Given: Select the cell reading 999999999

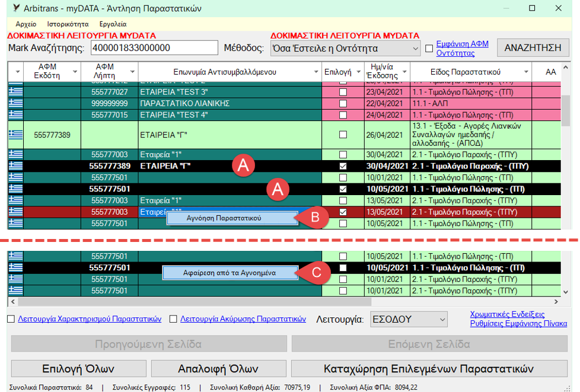Looking at the screenshot, I should [110, 103].
